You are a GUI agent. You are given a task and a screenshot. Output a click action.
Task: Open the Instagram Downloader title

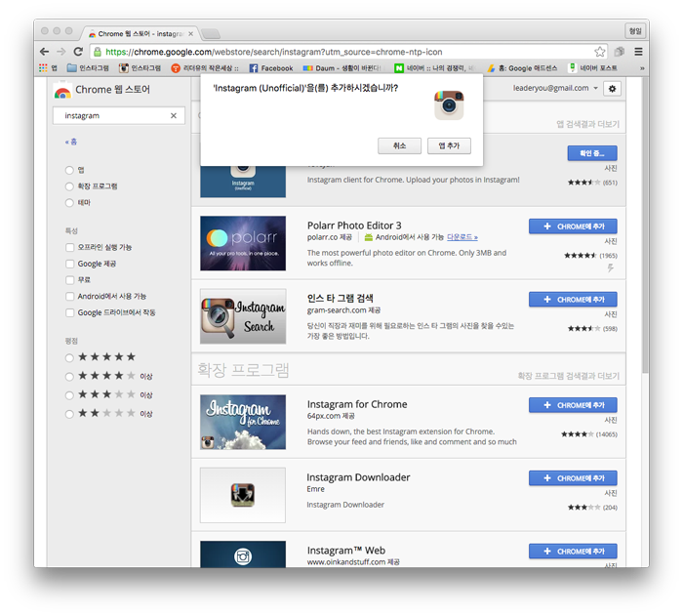click(358, 477)
